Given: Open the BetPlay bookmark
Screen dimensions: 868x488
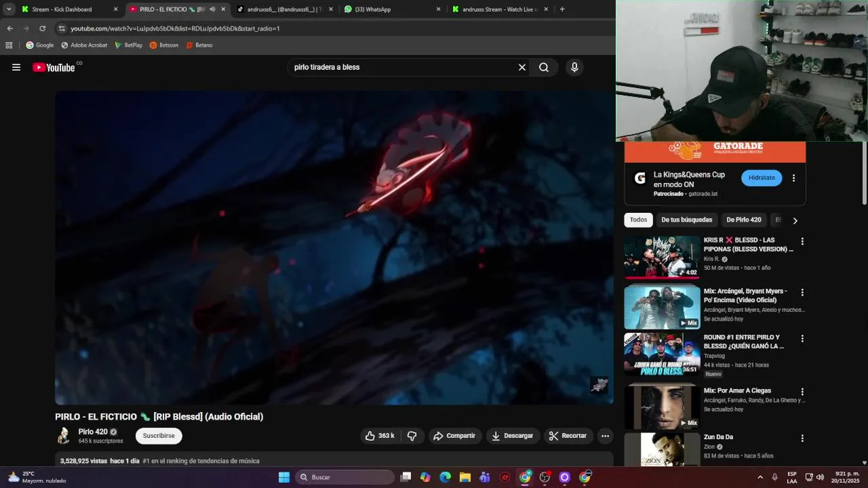Looking at the screenshot, I should tap(128, 45).
